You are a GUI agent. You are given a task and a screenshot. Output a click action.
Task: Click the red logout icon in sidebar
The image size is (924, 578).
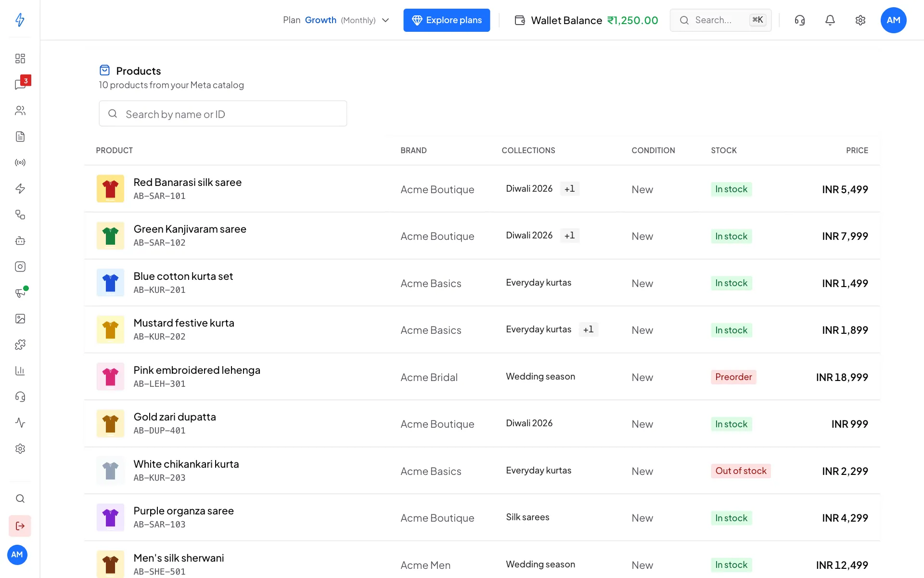[20, 525]
